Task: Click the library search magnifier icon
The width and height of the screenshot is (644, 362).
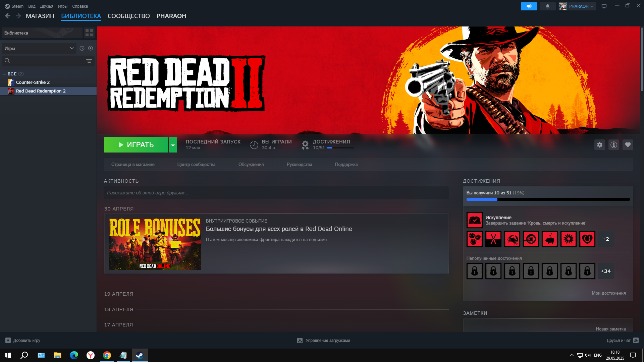Action: (x=7, y=61)
